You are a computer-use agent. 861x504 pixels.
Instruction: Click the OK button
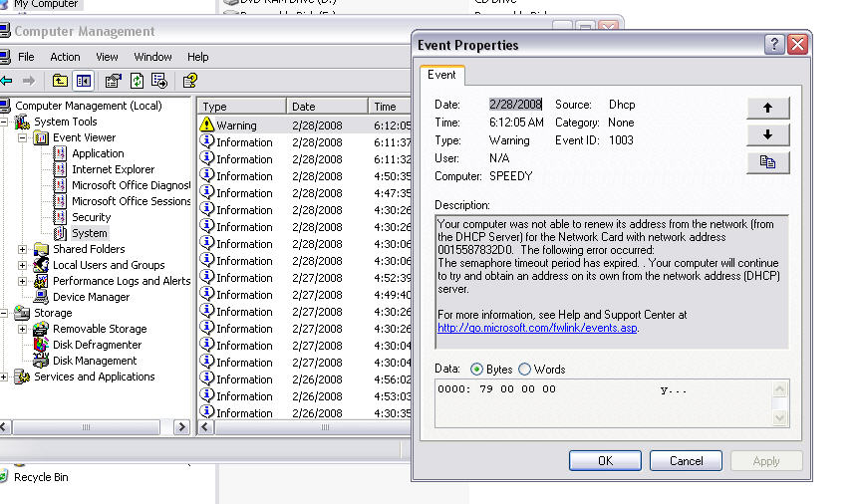coord(605,460)
